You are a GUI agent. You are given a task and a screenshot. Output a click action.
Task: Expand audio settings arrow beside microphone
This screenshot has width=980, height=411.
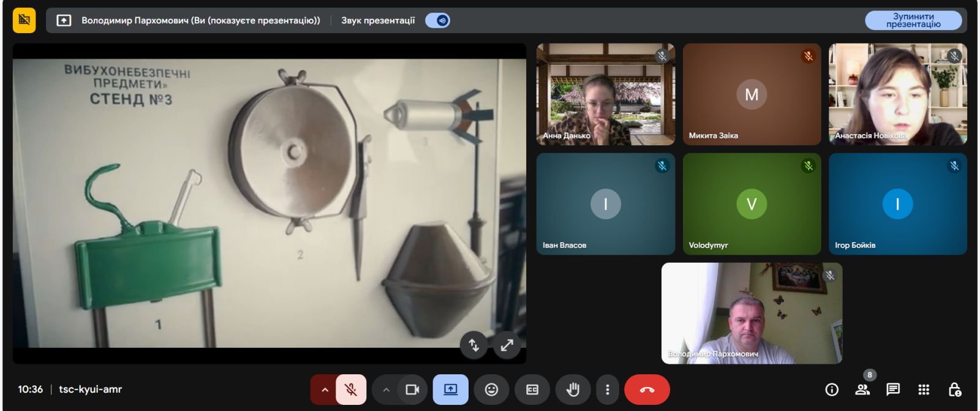click(324, 390)
